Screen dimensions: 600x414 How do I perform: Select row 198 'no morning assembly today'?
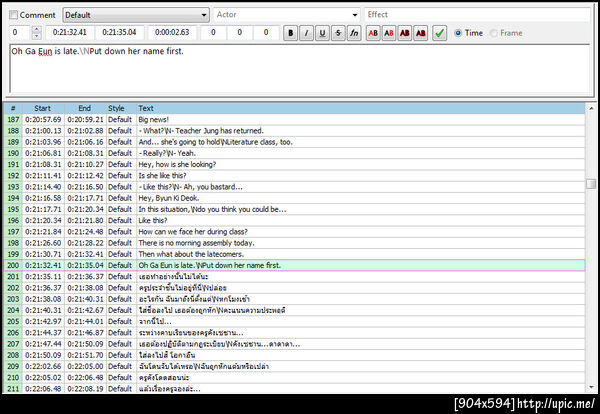click(294, 243)
